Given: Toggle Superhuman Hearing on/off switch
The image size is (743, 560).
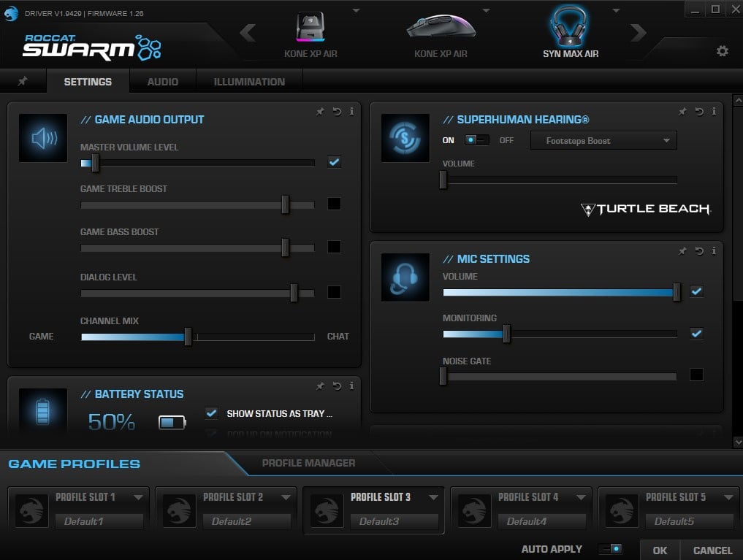Looking at the screenshot, I should point(476,140).
